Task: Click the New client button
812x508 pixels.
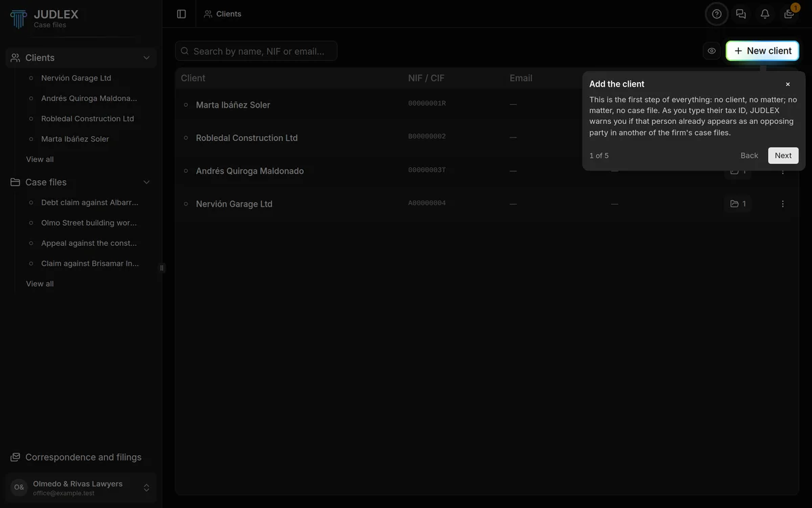Action: (763, 51)
